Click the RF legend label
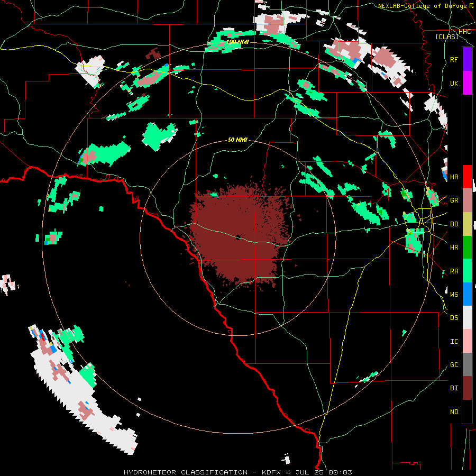Viewport: 476px width, 476px height. pyautogui.click(x=454, y=59)
